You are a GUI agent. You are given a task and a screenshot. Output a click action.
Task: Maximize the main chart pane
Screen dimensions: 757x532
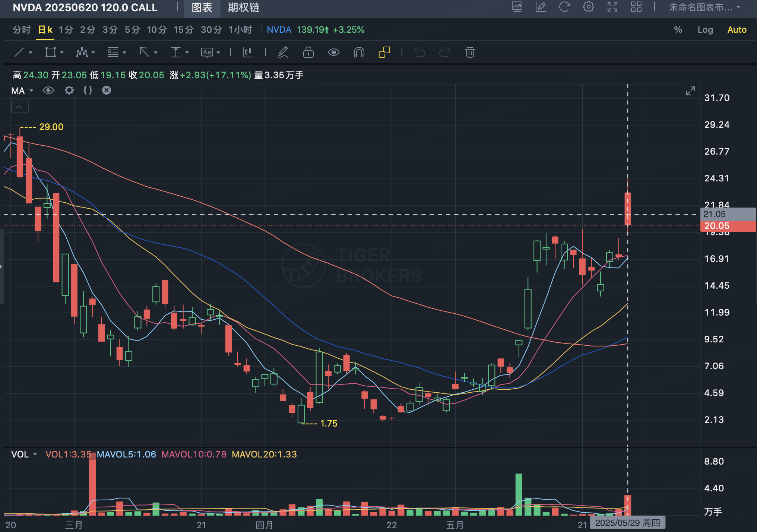pyautogui.click(x=691, y=91)
